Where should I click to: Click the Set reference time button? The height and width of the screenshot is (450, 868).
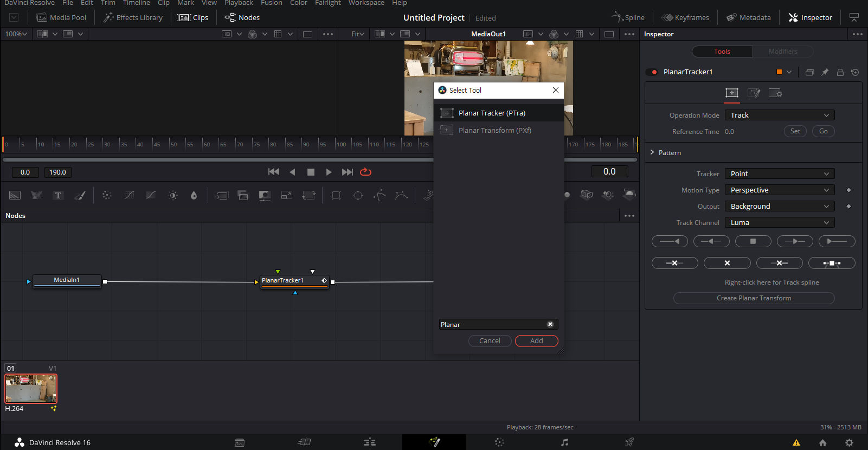pos(795,131)
